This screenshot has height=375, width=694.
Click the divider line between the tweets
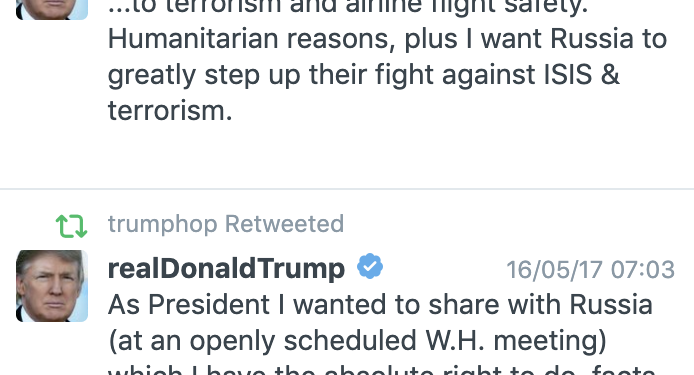347,189
